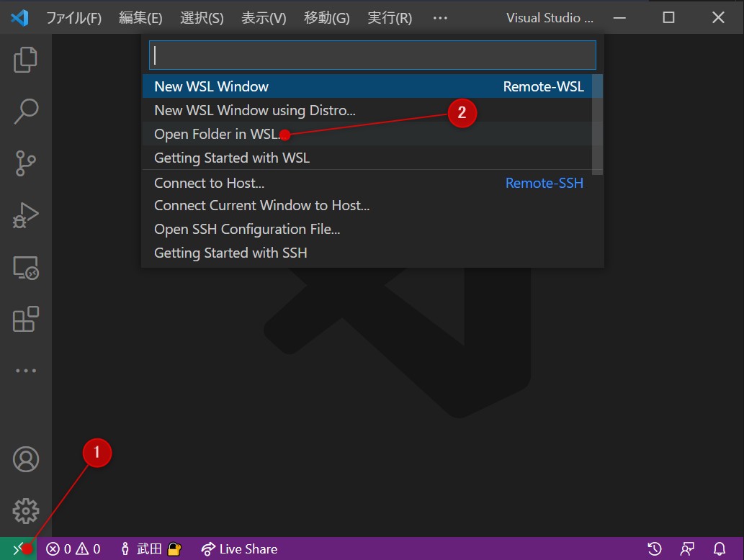Focus the command palette input field
This screenshot has width=744, height=560.
tap(372, 55)
